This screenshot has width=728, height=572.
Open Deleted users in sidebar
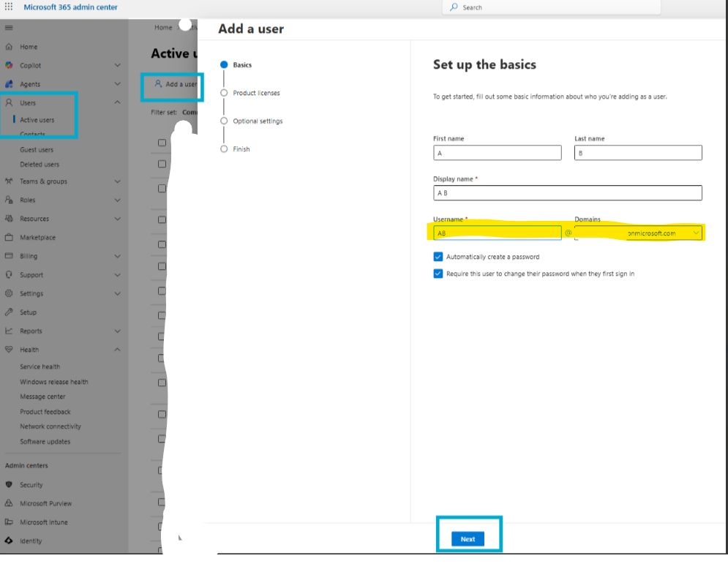[40, 165]
